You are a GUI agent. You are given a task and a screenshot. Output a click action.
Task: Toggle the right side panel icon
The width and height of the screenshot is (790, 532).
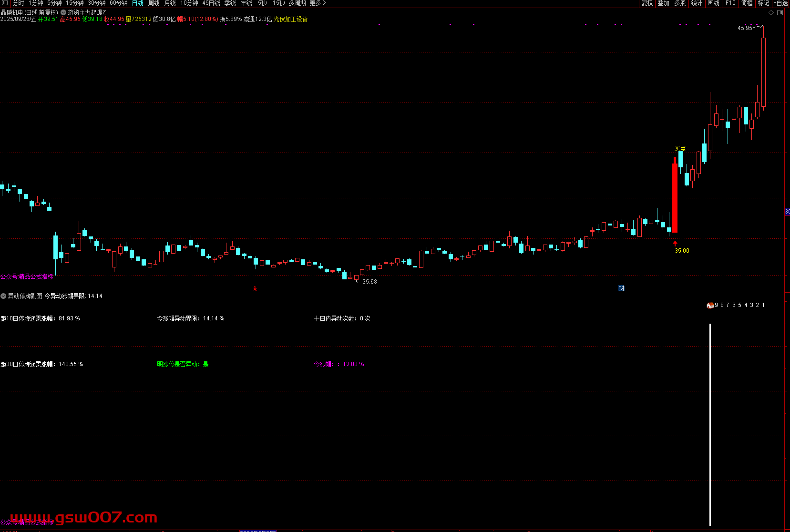pyautogui.click(x=780, y=12)
